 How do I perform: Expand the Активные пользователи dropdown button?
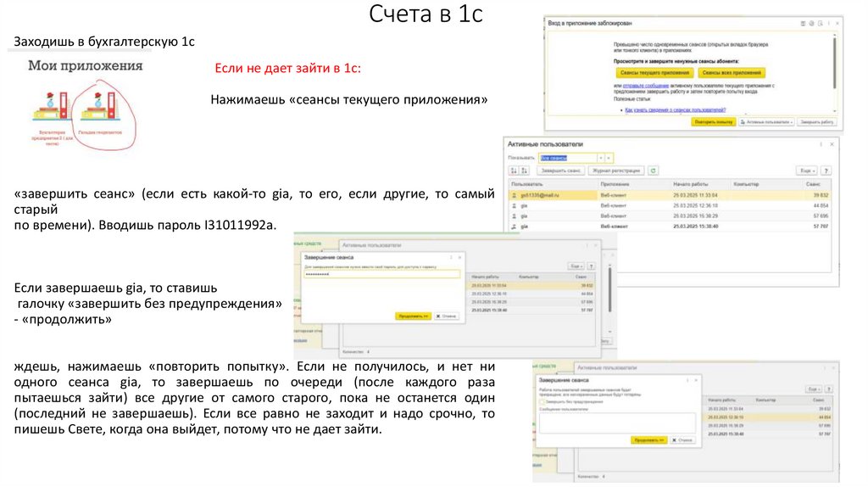pos(766,122)
